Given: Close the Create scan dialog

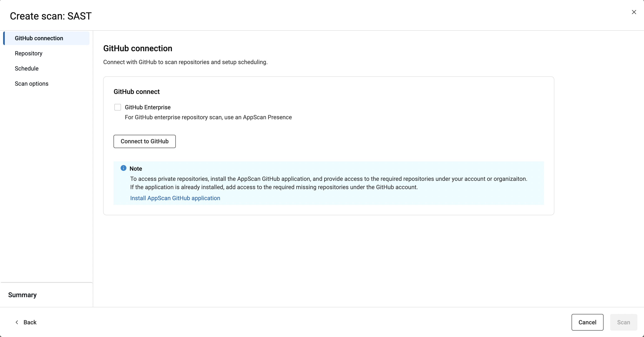Looking at the screenshot, I should 634,12.
